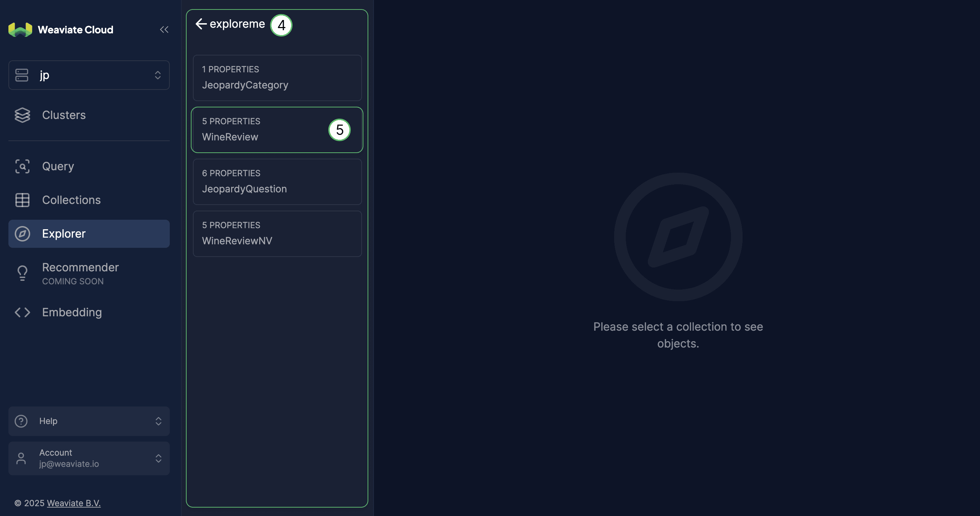This screenshot has width=980, height=516.
Task: Select Explorer in the sidebar
Action: [x=89, y=234]
